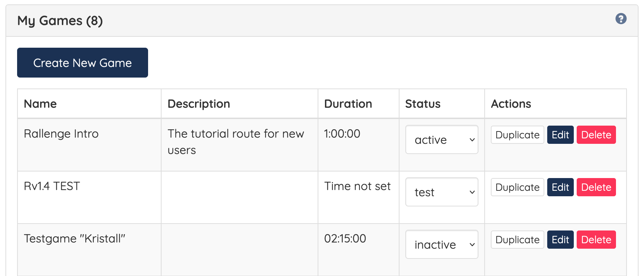Open status dropdown for Rv1.4 TEST

click(442, 192)
